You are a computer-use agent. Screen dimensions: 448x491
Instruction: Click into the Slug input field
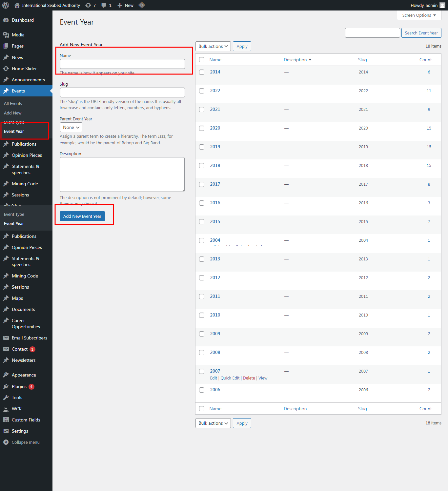pos(122,92)
